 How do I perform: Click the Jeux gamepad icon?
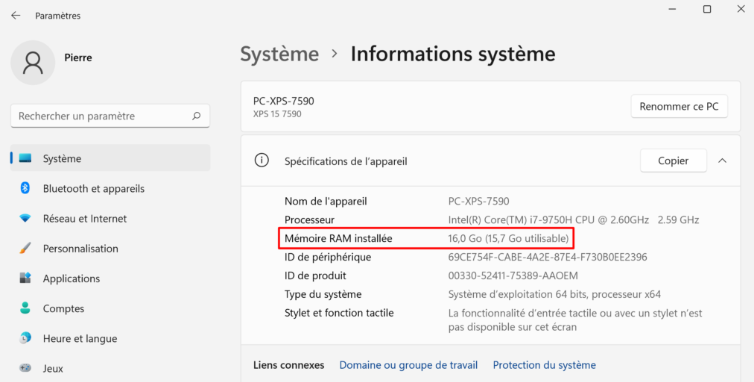tap(25, 368)
